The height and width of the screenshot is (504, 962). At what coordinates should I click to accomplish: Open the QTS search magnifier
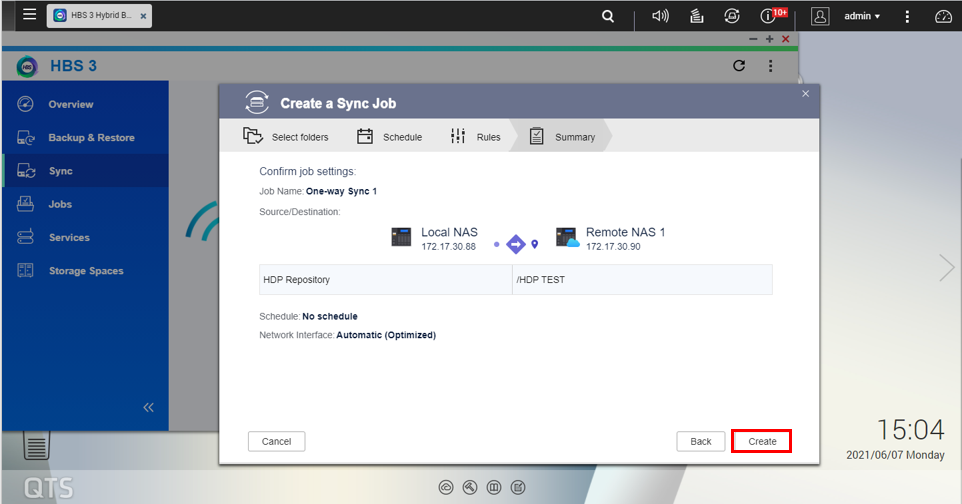[x=607, y=17]
